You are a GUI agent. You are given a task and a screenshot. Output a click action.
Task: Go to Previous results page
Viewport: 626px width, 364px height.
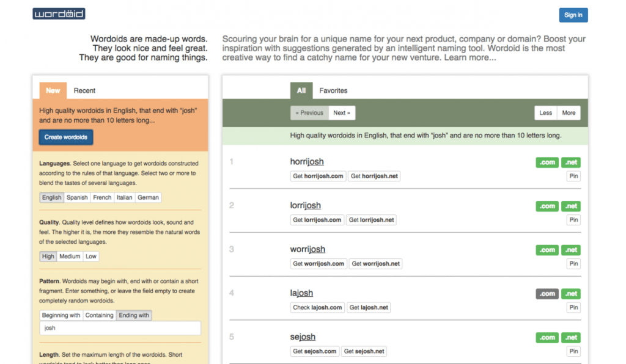pyautogui.click(x=309, y=113)
